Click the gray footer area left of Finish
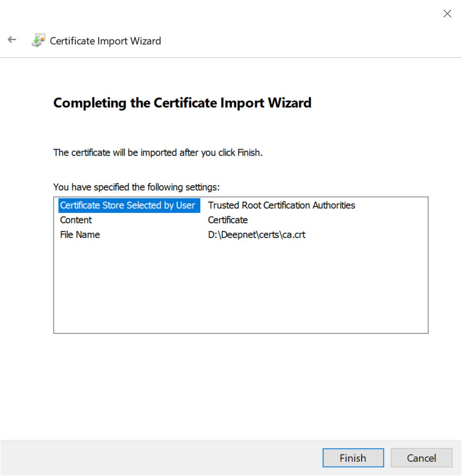The image size is (462, 476). 158,458
